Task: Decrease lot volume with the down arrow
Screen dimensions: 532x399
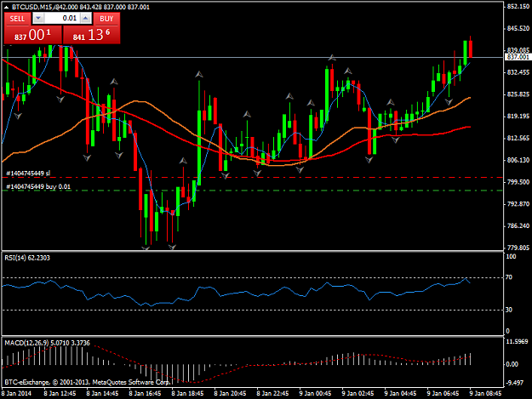Action: pos(38,19)
